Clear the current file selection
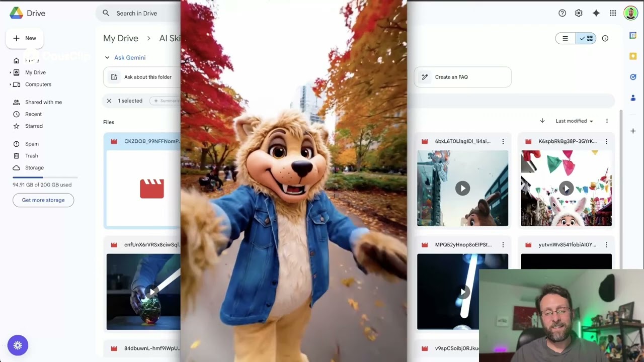644x362 pixels. 109,101
